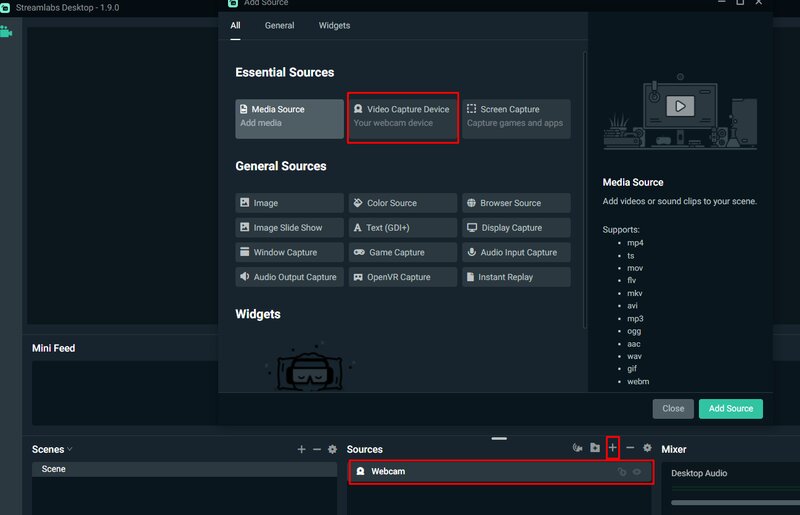This screenshot has height=515, width=800.
Task: Choose Browser Source
Action: tap(516, 203)
